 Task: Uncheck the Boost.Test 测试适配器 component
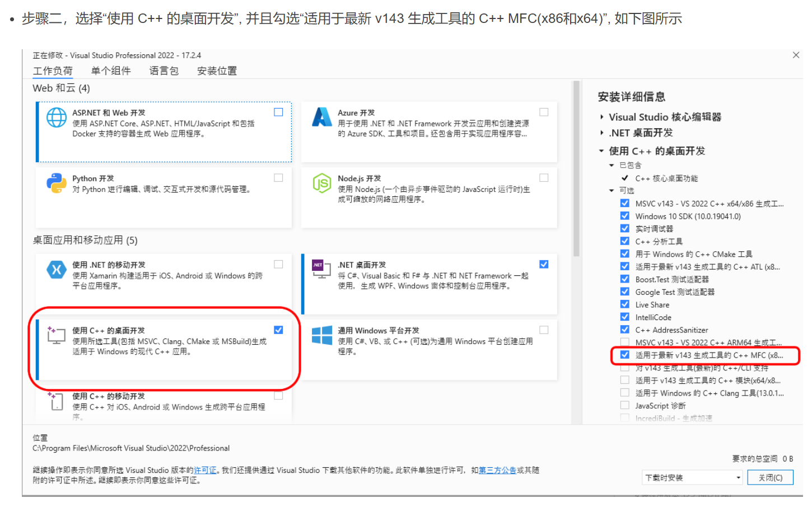pyautogui.click(x=625, y=279)
